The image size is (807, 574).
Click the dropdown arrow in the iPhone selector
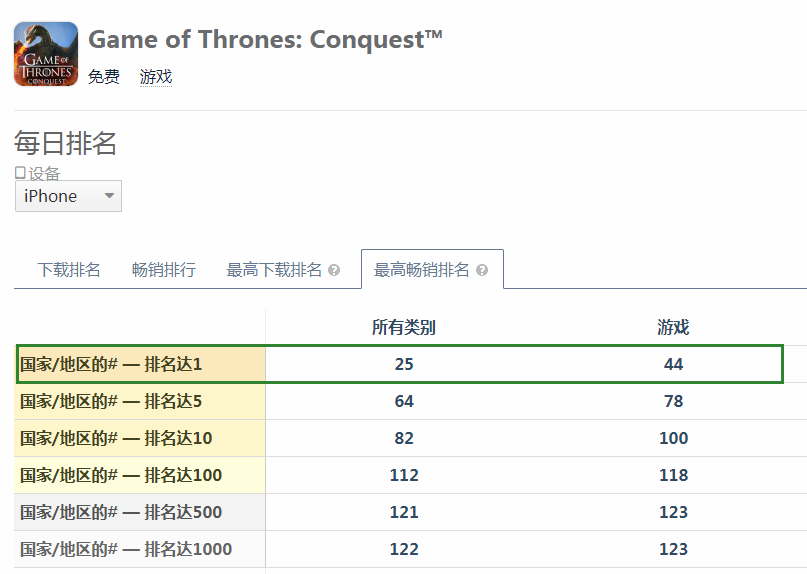(109, 196)
